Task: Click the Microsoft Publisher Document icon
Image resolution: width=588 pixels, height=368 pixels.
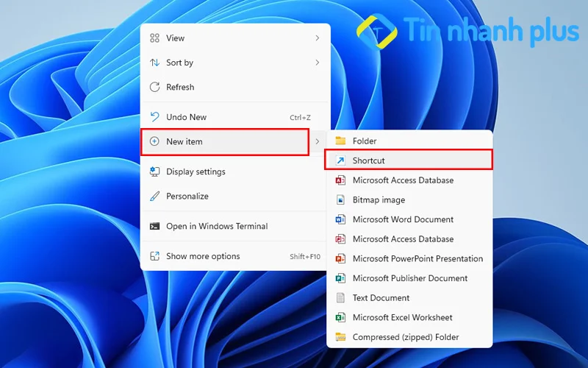Action: coord(340,278)
